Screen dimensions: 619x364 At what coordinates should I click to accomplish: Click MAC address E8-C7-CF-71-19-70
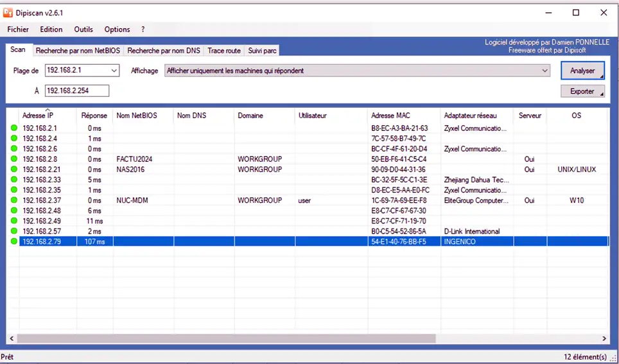[x=399, y=221]
